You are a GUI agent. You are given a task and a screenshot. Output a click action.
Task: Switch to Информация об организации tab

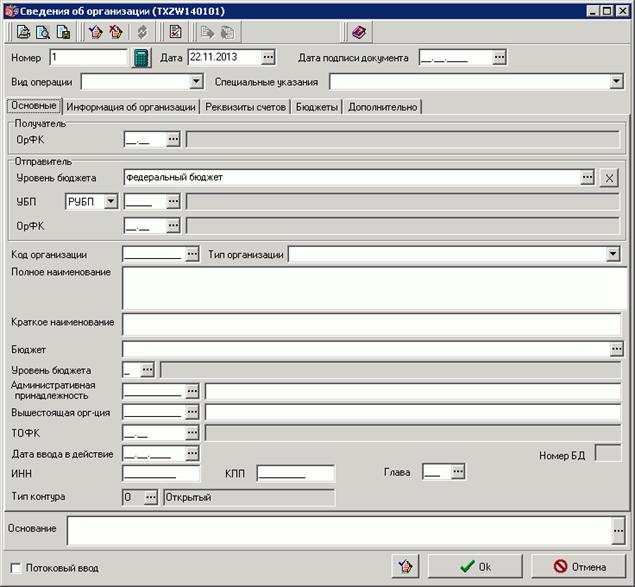pyautogui.click(x=131, y=107)
